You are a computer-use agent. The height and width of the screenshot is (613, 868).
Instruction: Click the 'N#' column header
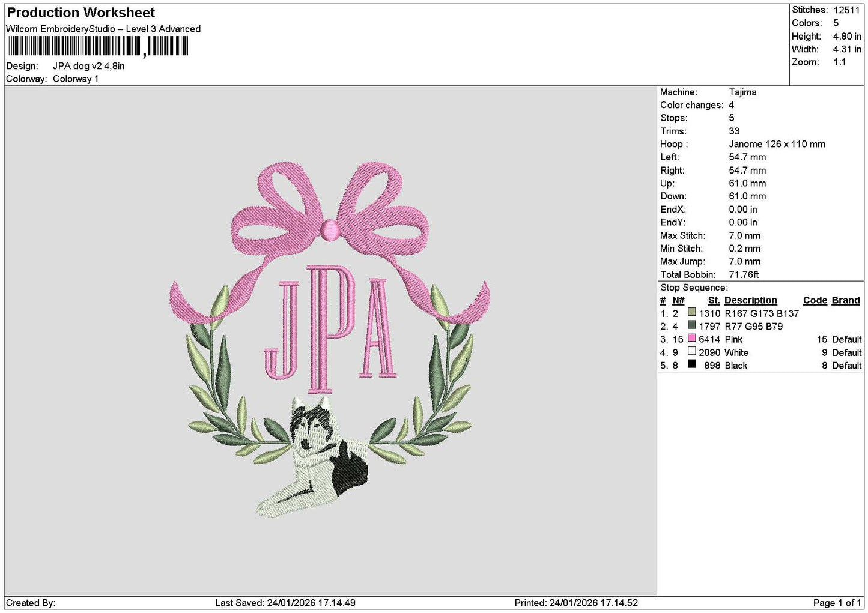point(678,300)
